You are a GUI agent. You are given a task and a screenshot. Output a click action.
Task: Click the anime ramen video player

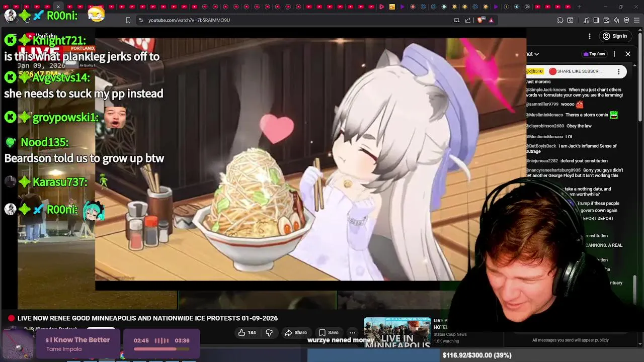click(310, 159)
